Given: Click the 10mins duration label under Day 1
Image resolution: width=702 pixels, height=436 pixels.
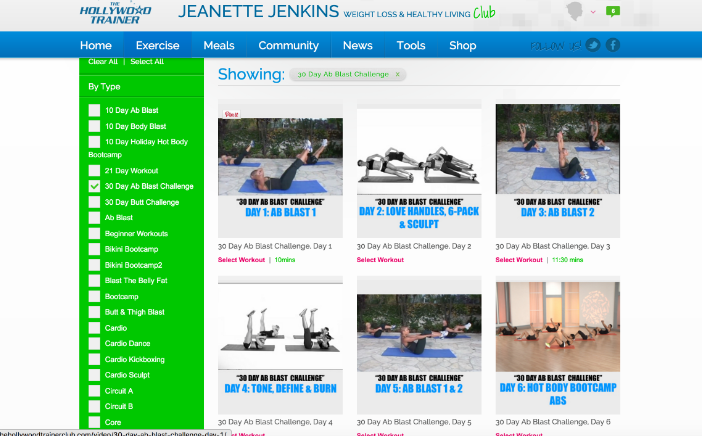Looking at the screenshot, I should [285, 260].
